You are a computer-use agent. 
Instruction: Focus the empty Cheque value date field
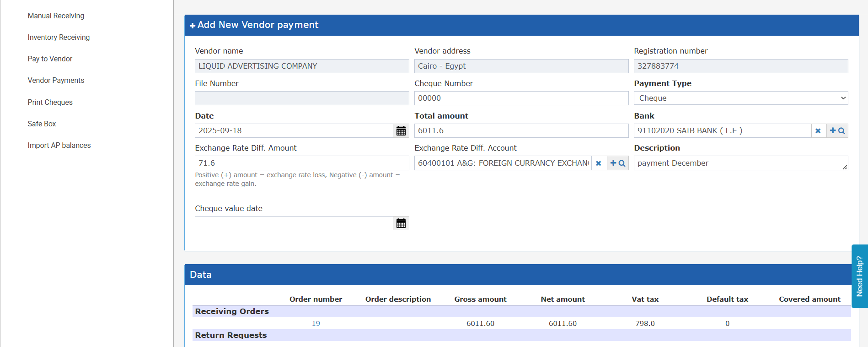coord(294,223)
